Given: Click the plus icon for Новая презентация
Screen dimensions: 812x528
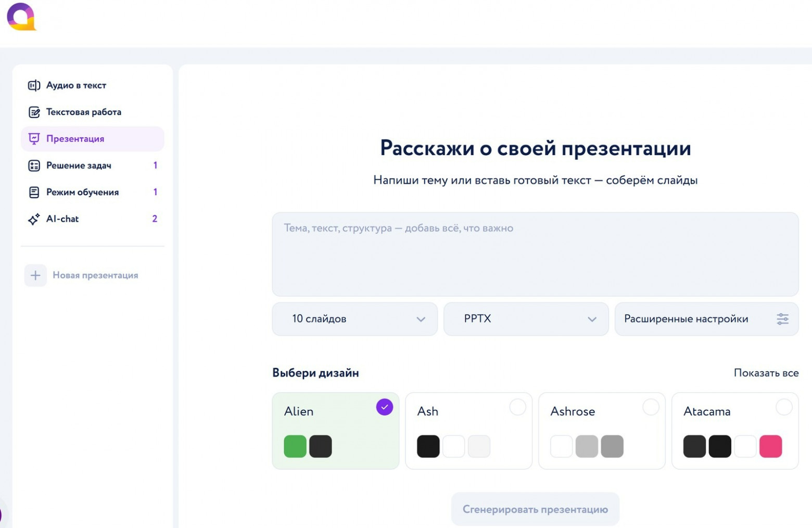Looking at the screenshot, I should click(x=35, y=275).
